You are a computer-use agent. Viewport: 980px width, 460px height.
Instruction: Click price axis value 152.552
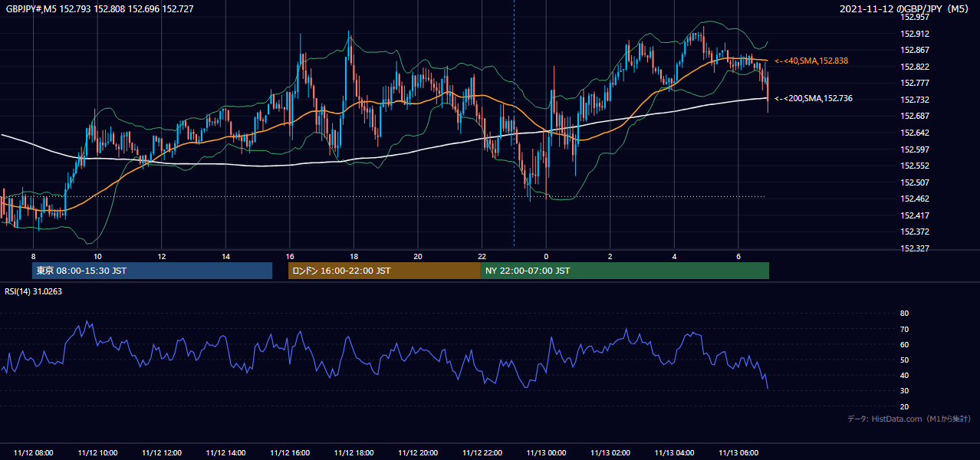[915, 166]
